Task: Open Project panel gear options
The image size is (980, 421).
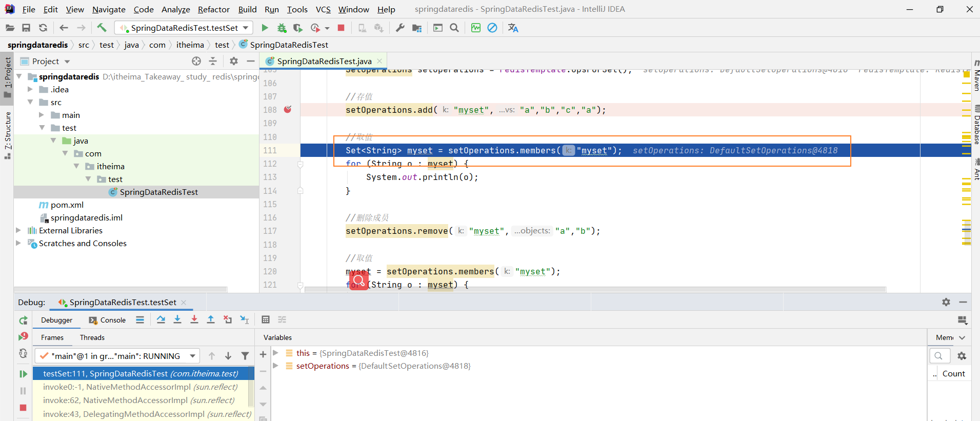Action: pos(234,61)
